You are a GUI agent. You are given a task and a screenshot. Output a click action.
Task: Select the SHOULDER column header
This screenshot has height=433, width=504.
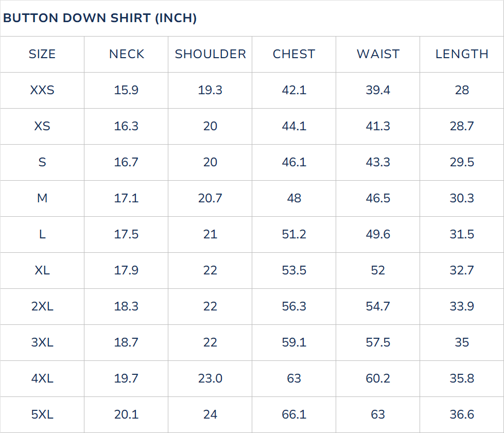[x=210, y=54]
